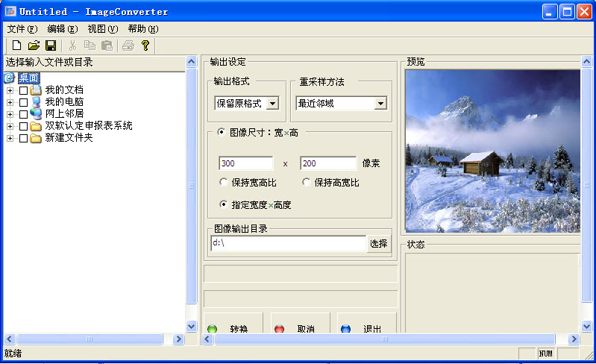Open the 最近邻域 resampling method dropdown

click(x=380, y=104)
